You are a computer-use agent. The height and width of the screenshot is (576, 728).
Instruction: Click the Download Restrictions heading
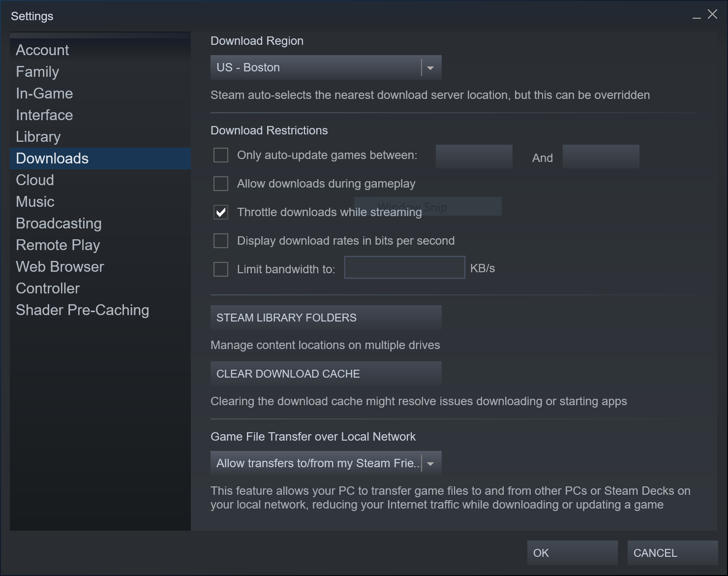(x=269, y=130)
